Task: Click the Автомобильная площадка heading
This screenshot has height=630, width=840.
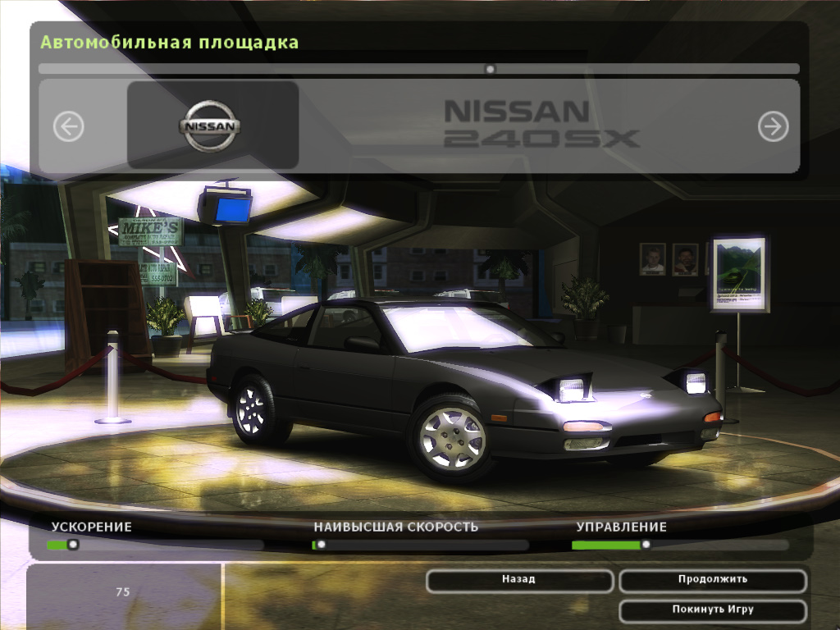Action: pos(169,43)
